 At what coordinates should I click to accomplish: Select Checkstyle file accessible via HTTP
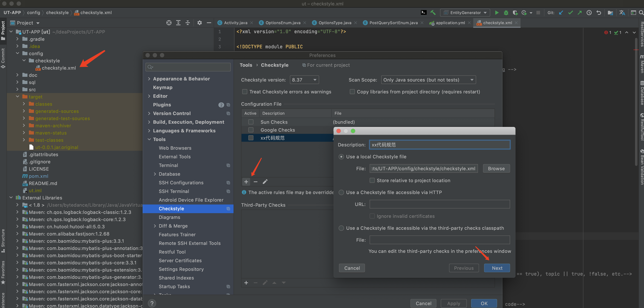pos(341,192)
